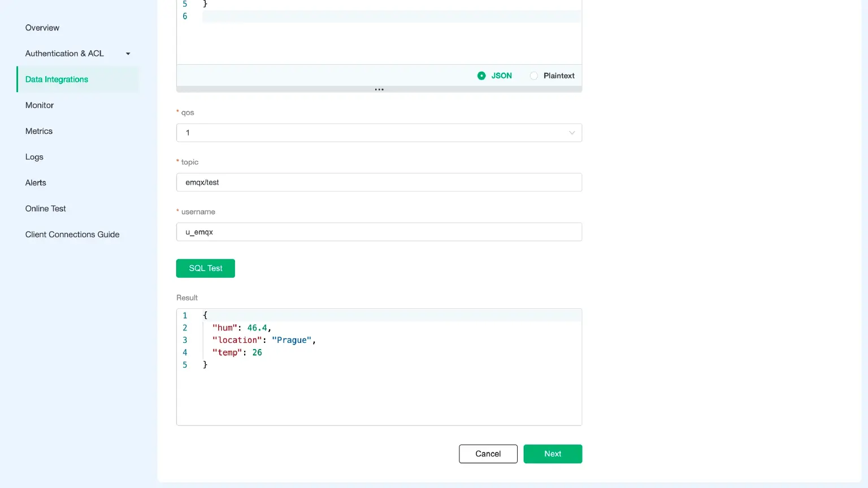Viewport: 868px width, 488px height.
Task: Collapse the Authentication & ACL section
Action: click(128, 53)
